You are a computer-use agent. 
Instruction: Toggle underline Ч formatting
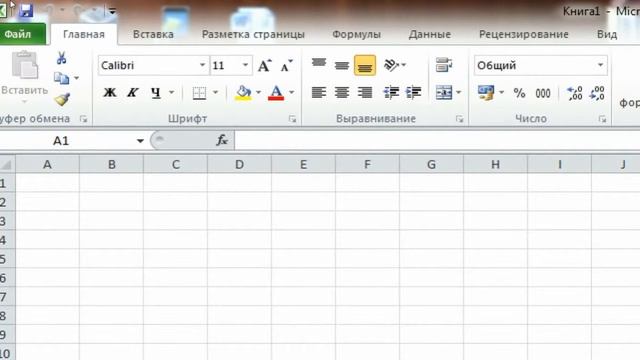pyautogui.click(x=155, y=93)
